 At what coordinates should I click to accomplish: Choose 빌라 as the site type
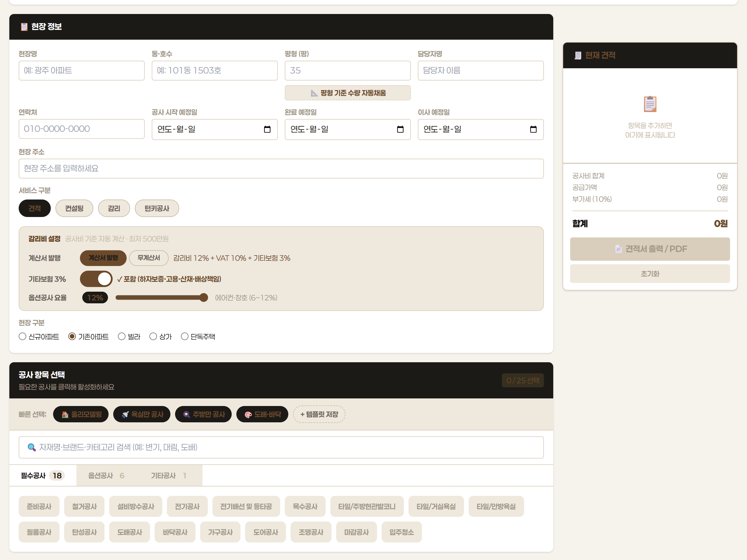click(x=122, y=337)
